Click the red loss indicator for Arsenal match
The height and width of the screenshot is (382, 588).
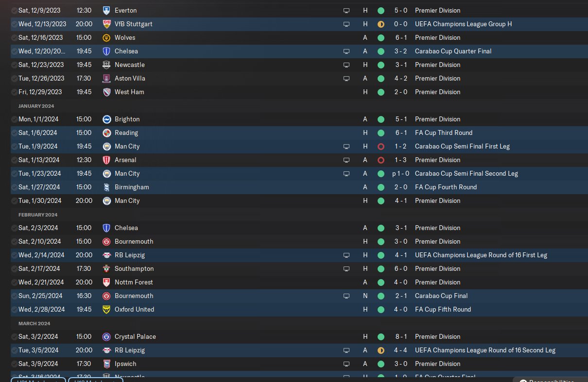click(x=381, y=160)
